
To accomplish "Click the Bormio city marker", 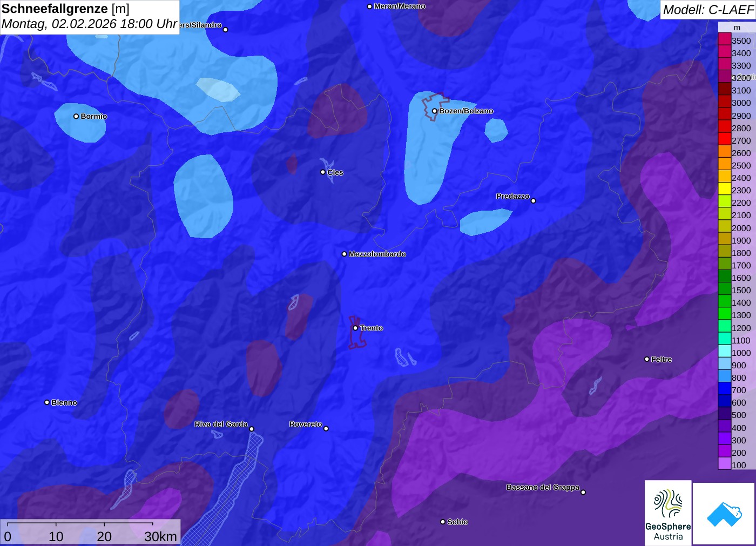I will 76,116.
